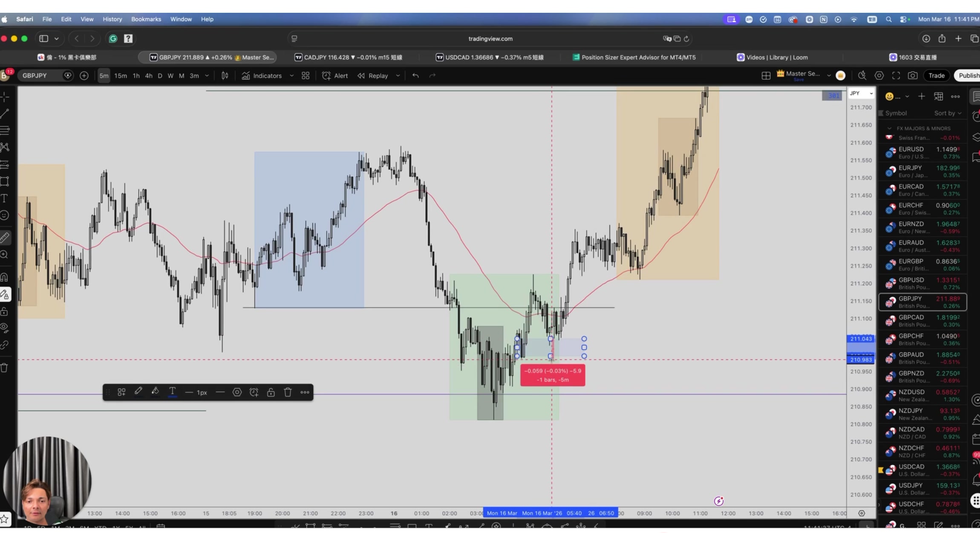
Task: Open the Sort by dropdown in the watchlist
Action: click(x=948, y=113)
